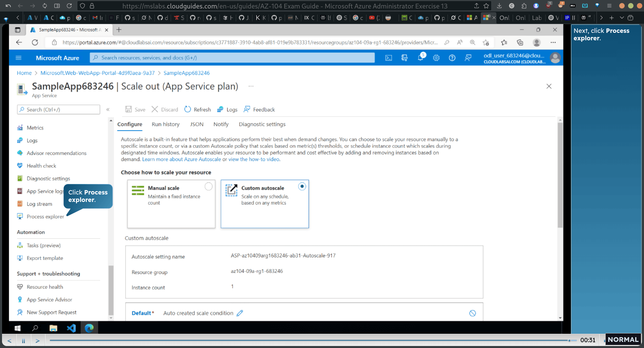Switch to the Run history tab

(166, 124)
